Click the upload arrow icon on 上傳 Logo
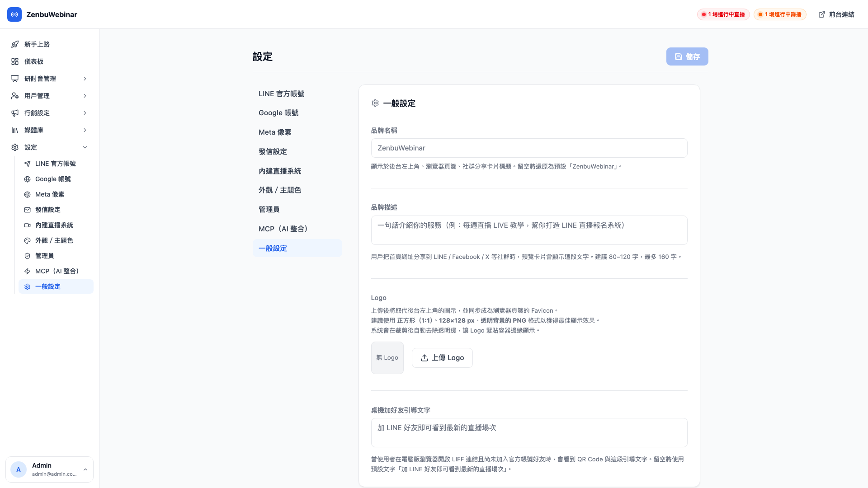Viewport: 868px width, 488px height. click(425, 358)
